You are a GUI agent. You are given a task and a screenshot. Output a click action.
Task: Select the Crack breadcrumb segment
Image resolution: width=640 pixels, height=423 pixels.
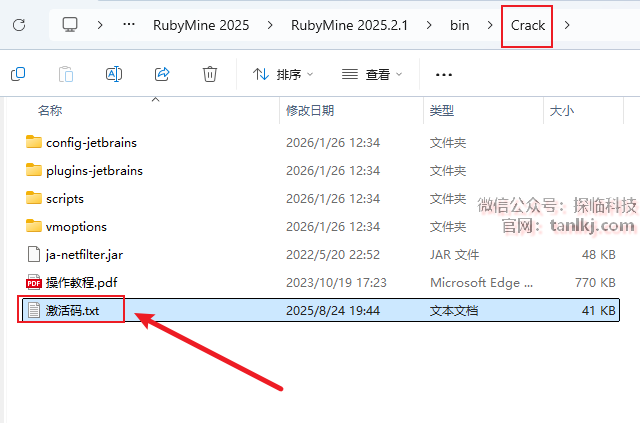point(528,25)
